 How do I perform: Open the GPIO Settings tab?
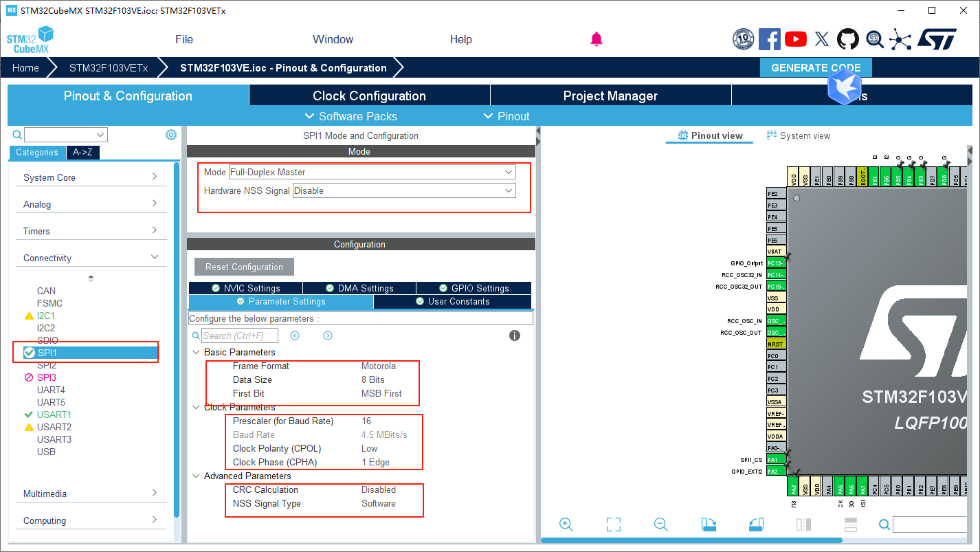tap(473, 288)
